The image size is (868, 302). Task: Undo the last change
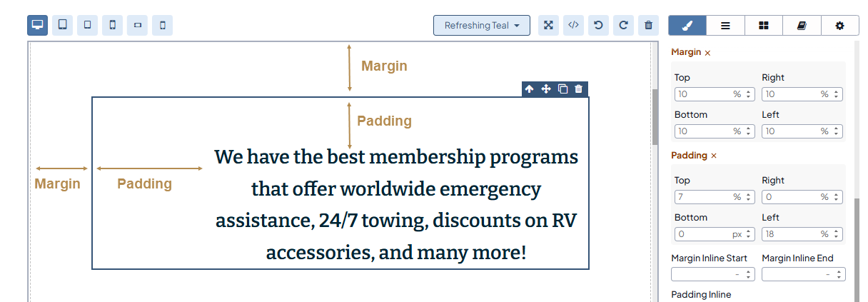click(598, 25)
